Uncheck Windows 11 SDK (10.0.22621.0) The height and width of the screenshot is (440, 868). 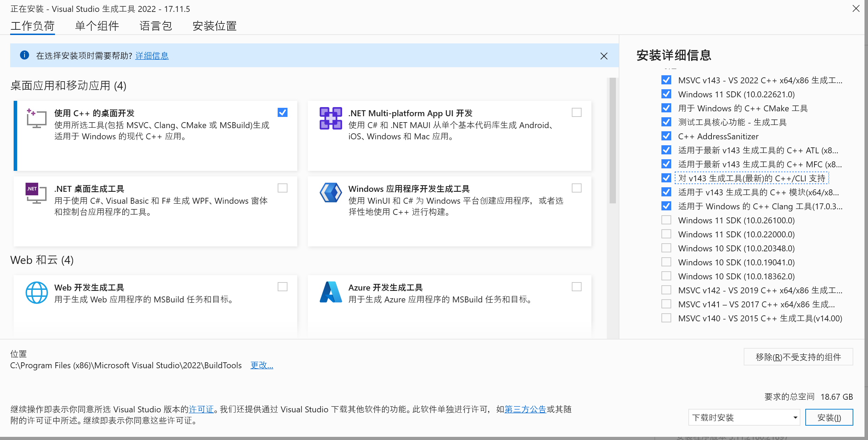[x=666, y=94]
